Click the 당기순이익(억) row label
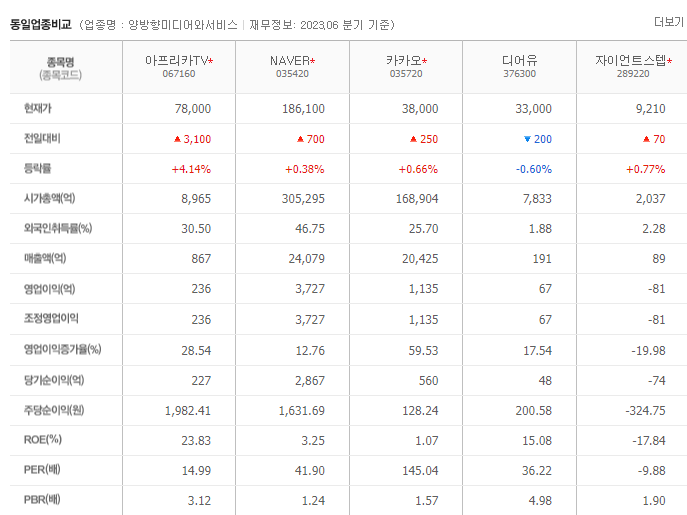 tap(54, 380)
